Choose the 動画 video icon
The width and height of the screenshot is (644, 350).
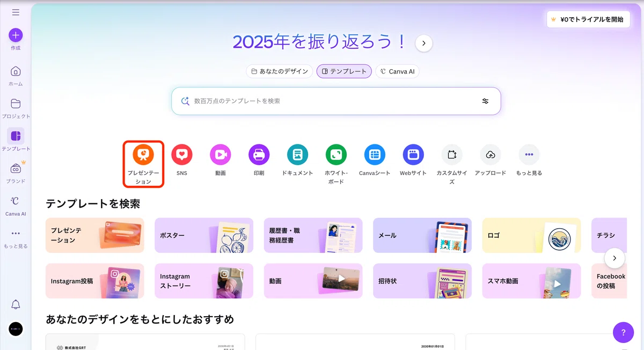pos(221,155)
